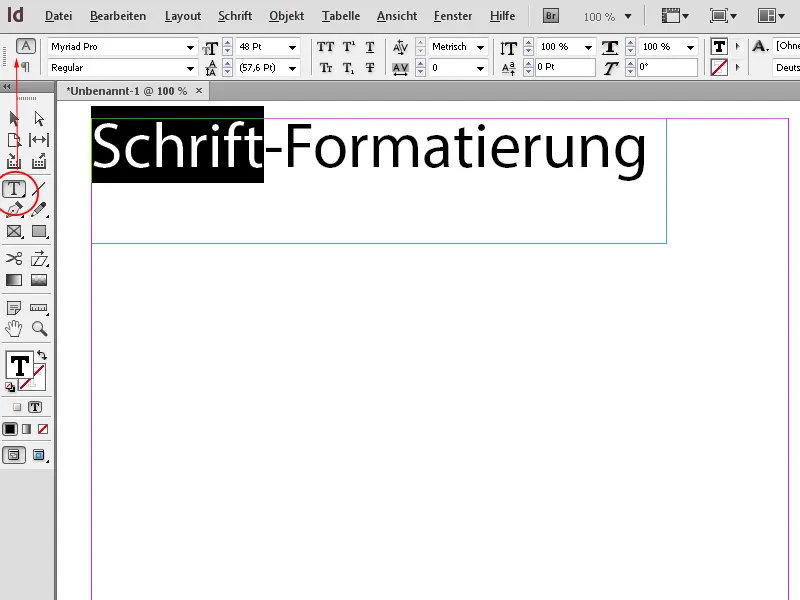Select the Gradient Swatch tool
This screenshot has width=800, height=600.
coord(14,280)
